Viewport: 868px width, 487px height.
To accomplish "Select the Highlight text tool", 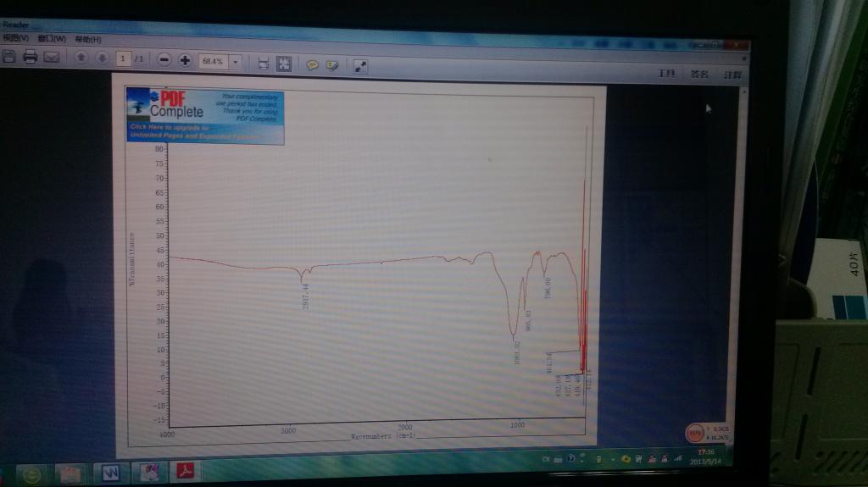I will pyautogui.click(x=332, y=66).
